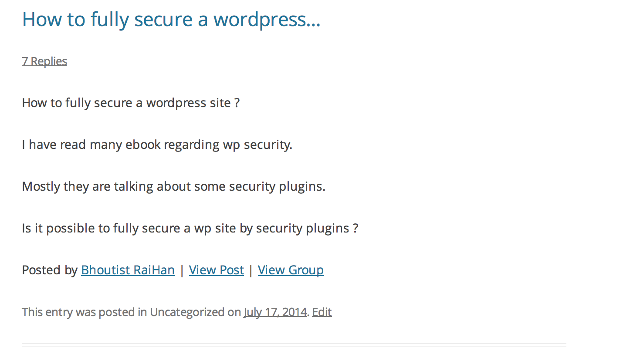623x364 pixels.
Task: Click the "Posted by" label text
Action: (49, 270)
